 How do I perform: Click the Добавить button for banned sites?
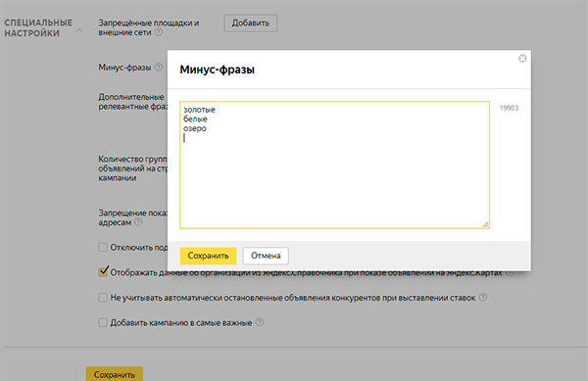tap(251, 24)
